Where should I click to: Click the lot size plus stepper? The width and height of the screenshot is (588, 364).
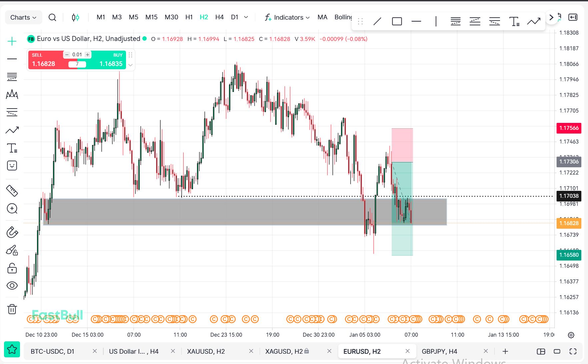click(x=87, y=55)
